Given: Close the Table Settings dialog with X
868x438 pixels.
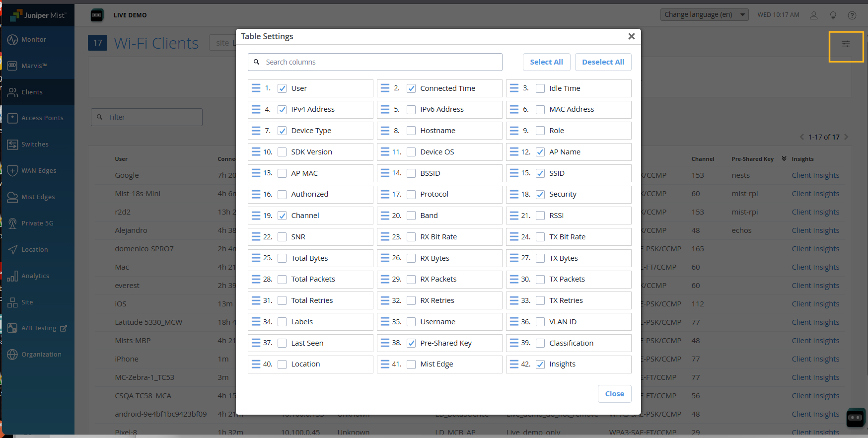Looking at the screenshot, I should click(x=631, y=36).
